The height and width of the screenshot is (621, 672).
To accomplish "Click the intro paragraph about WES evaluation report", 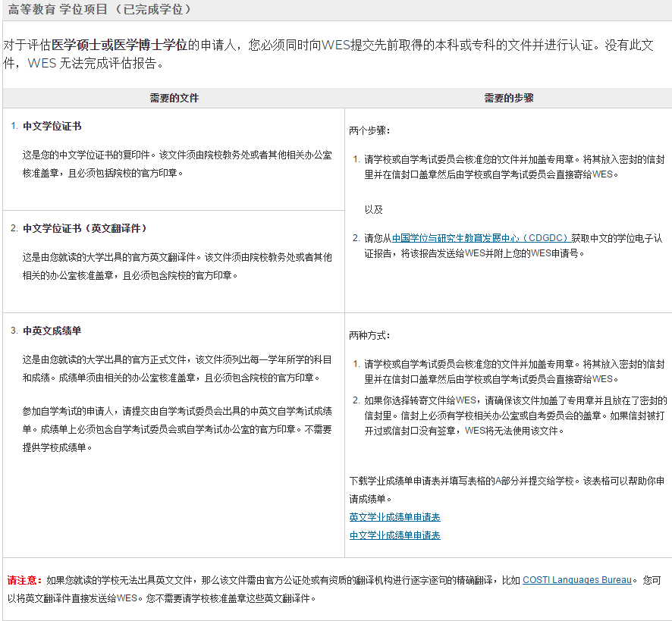I will 334,53.
